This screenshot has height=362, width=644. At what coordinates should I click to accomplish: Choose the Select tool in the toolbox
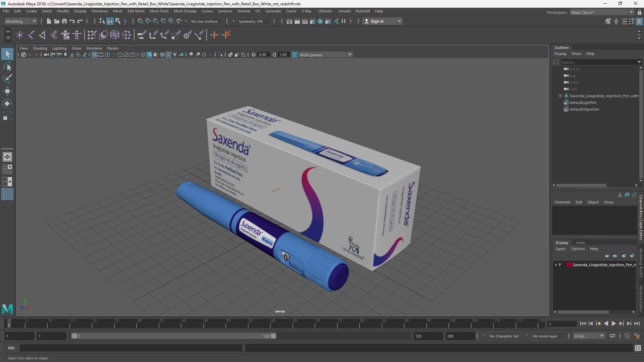[x=7, y=54]
